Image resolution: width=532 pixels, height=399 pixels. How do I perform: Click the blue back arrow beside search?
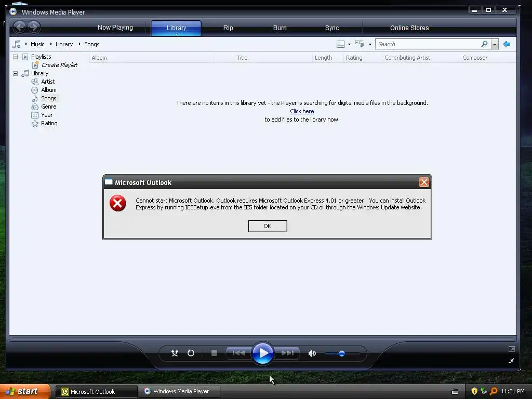507,44
